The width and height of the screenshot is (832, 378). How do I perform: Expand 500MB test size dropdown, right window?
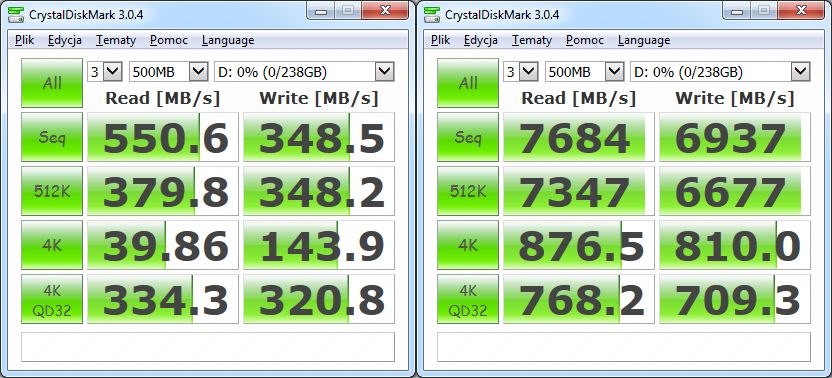click(614, 71)
